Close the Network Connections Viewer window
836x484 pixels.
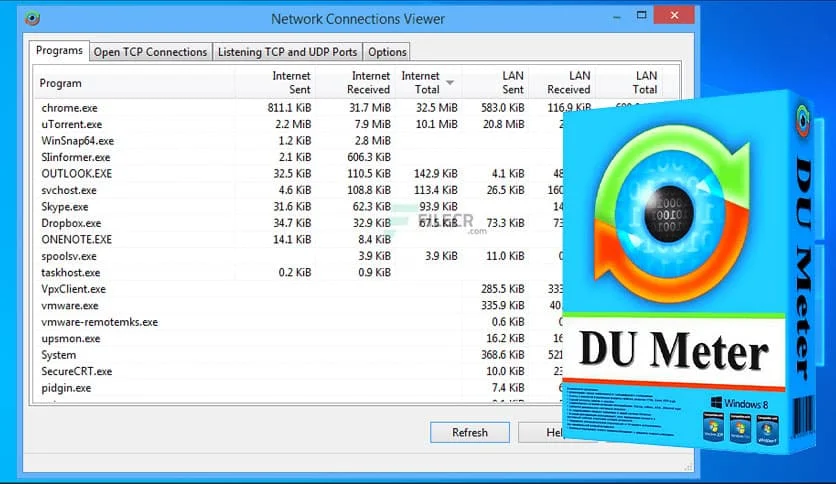(673, 15)
